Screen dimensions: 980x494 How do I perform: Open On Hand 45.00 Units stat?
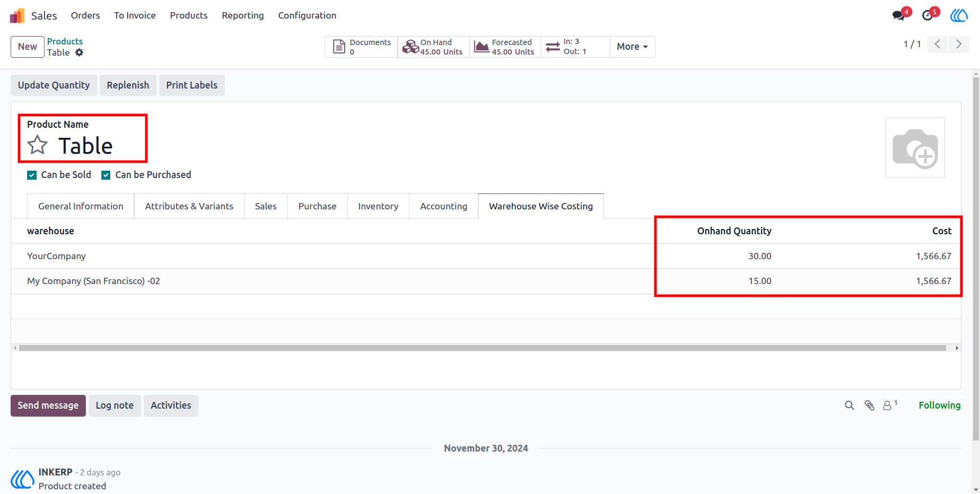click(x=433, y=47)
